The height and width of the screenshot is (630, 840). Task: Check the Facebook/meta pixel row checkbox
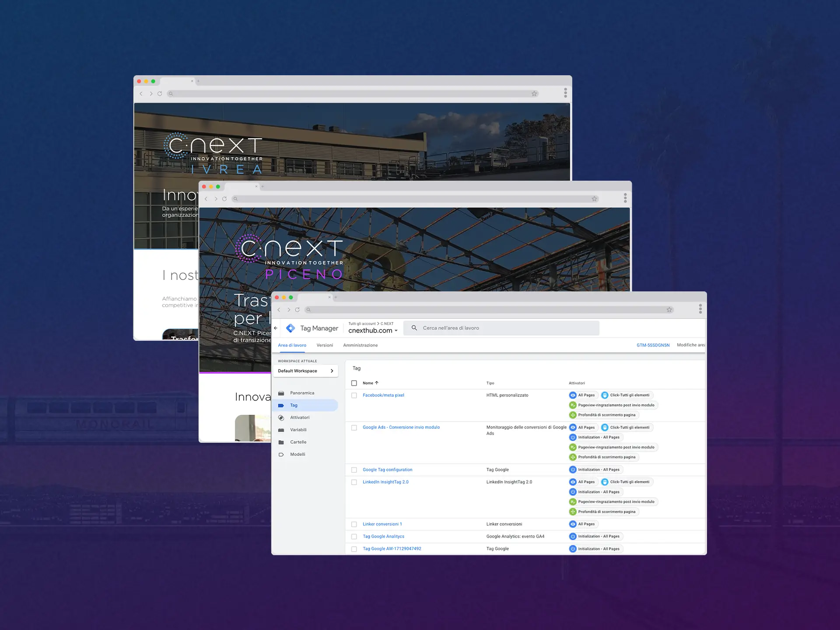tap(354, 395)
